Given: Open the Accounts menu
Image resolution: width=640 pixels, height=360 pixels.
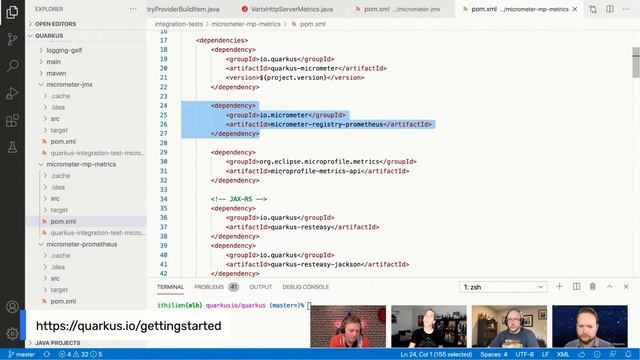Looking at the screenshot, I should pyautogui.click(x=12, y=307).
